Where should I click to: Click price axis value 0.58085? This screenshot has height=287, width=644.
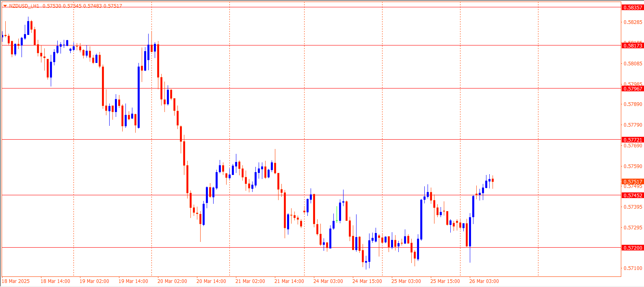coord(633,63)
